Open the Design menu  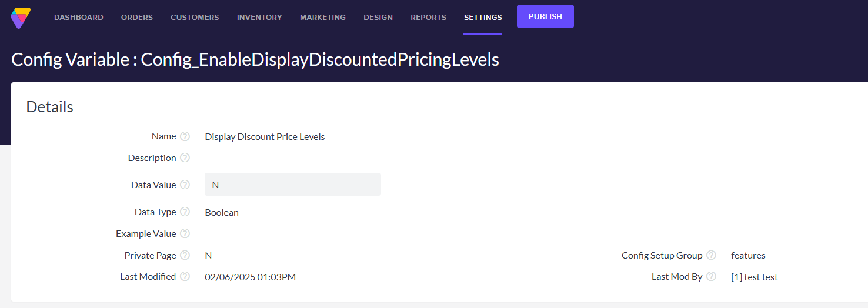coord(378,18)
